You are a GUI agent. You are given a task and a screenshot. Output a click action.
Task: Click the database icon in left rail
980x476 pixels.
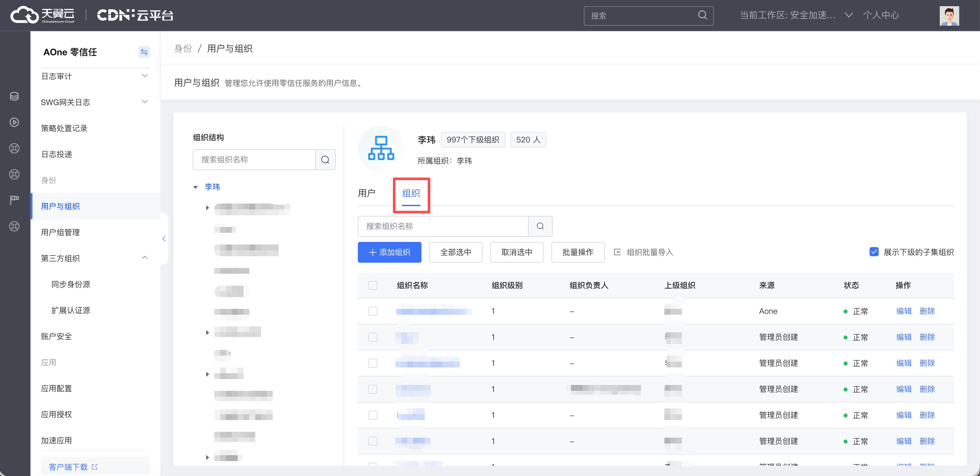[x=15, y=96]
